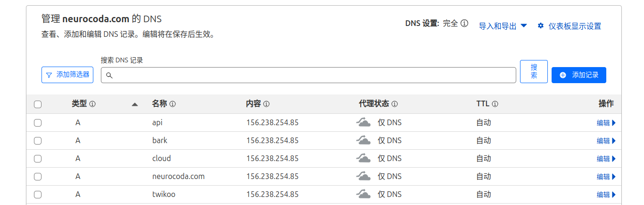Image resolution: width=644 pixels, height=205 pixels.
Task: Click the grey cloud icon for api record
Action: tap(363, 123)
